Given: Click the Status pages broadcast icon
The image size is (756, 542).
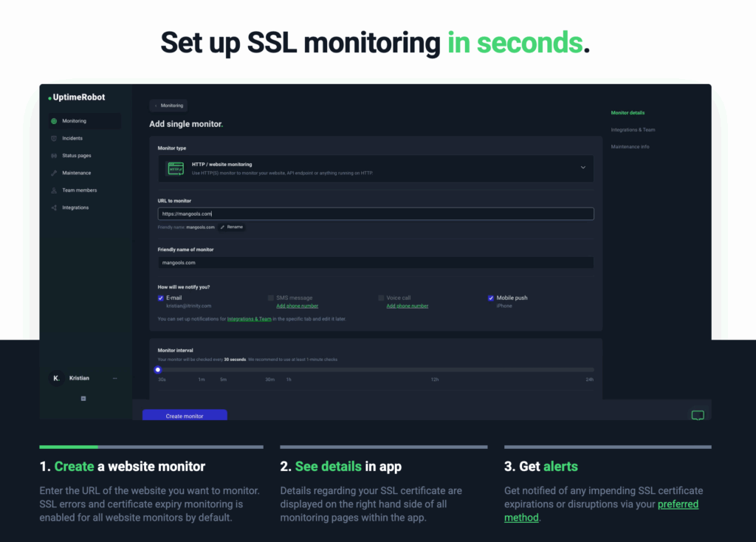Looking at the screenshot, I should click(x=54, y=156).
